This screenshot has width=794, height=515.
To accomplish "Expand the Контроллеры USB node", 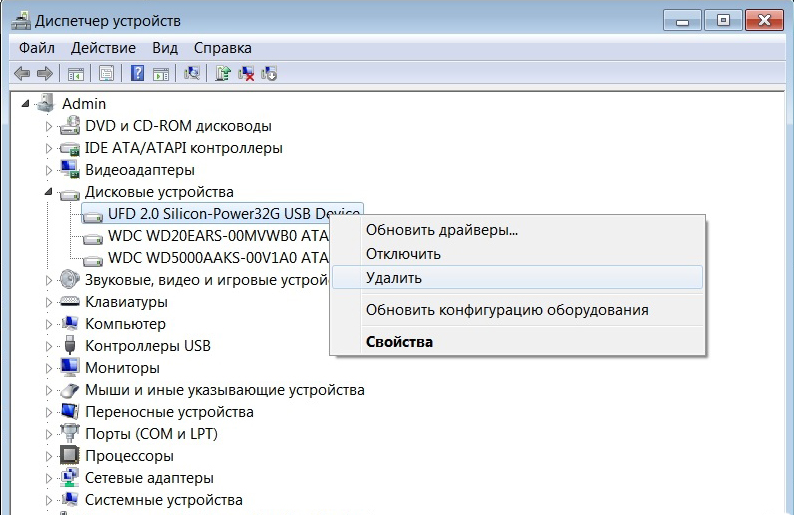I will (49, 346).
